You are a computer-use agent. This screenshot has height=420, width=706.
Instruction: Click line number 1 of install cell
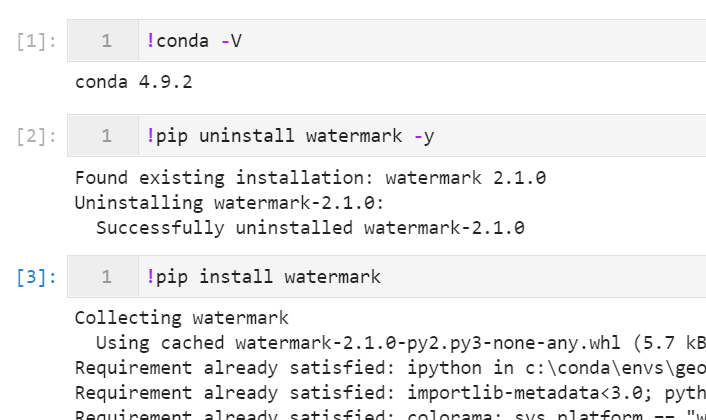(106, 277)
